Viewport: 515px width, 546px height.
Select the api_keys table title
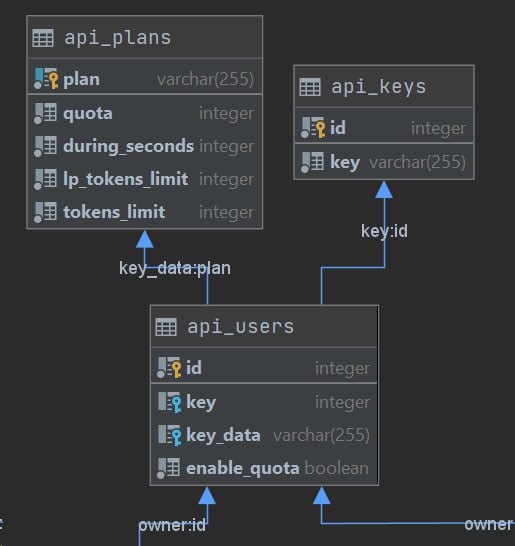[x=379, y=87]
